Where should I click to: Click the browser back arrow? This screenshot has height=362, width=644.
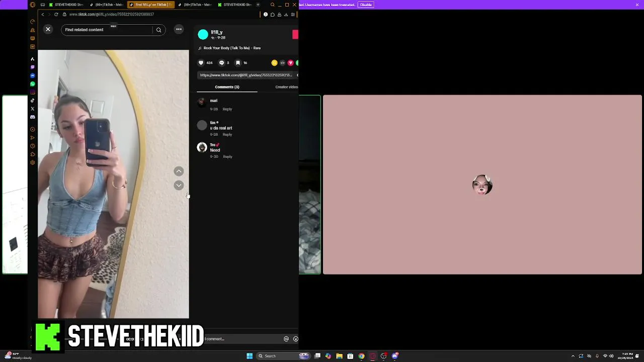click(x=43, y=15)
